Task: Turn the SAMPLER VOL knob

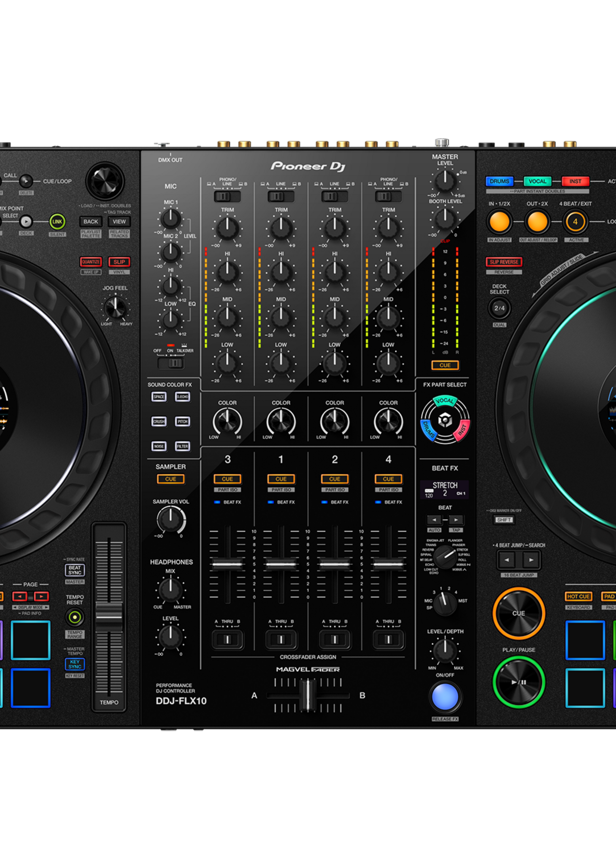Action: tap(171, 520)
